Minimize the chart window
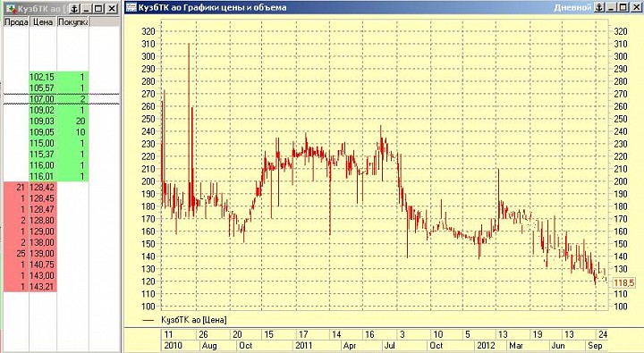The height and width of the screenshot is (353, 644). click(612, 7)
